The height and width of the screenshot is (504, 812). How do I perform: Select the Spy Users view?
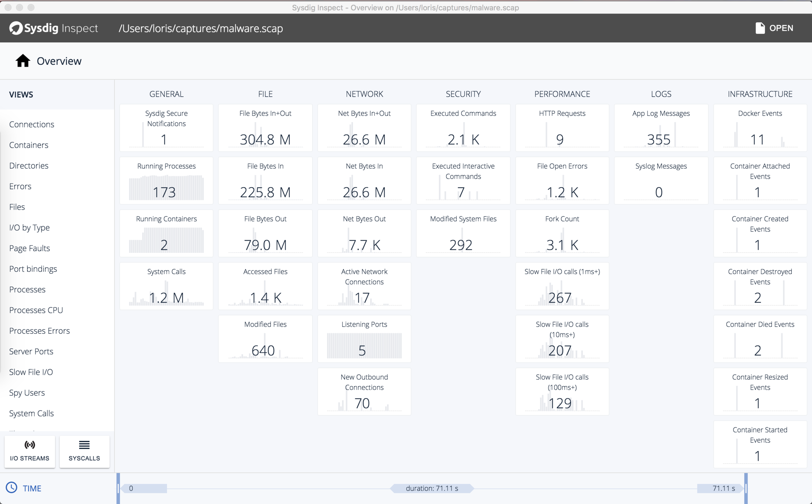point(27,392)
